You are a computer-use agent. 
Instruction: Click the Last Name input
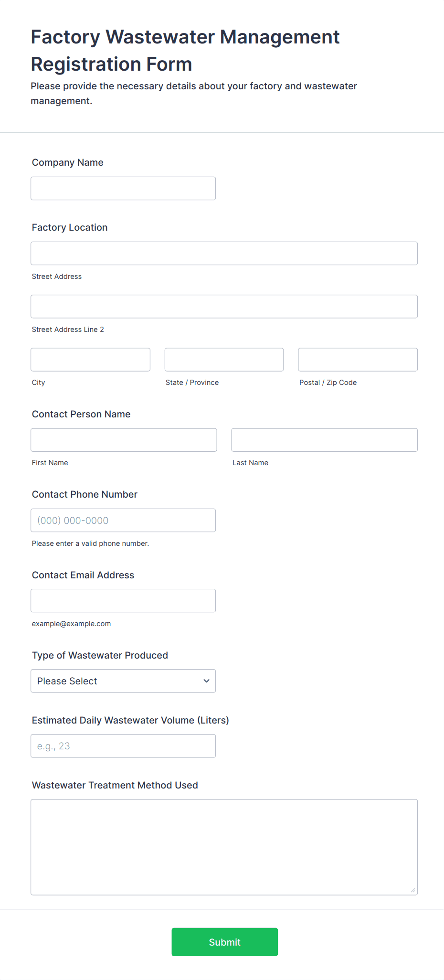325,440
